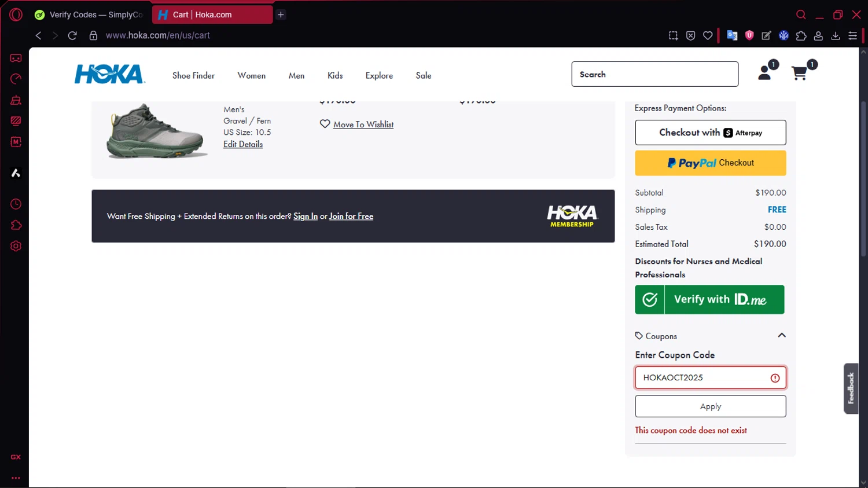The image size is (868, 488).
Task: Click the page vertical scrollbar
Action: click(x=863, y=179)
